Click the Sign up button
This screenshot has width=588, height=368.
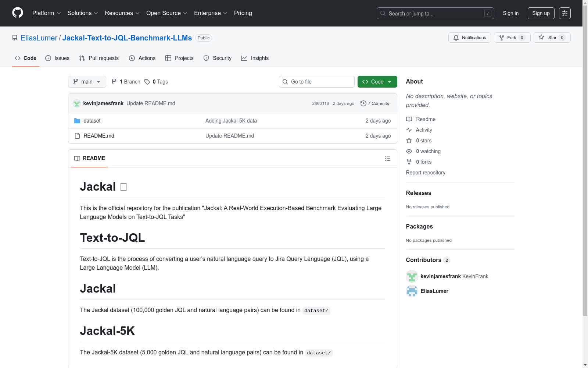[541, 13]
